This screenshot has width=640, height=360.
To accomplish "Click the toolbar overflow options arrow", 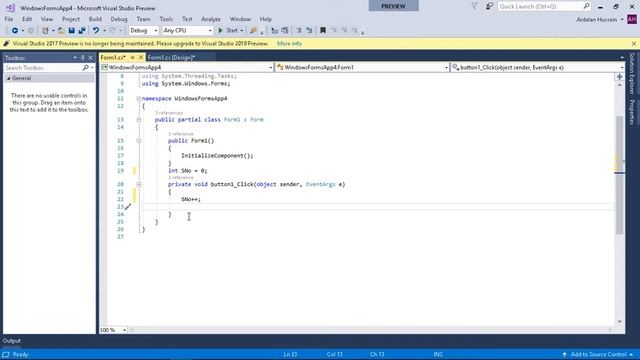I will coord(362,32).
